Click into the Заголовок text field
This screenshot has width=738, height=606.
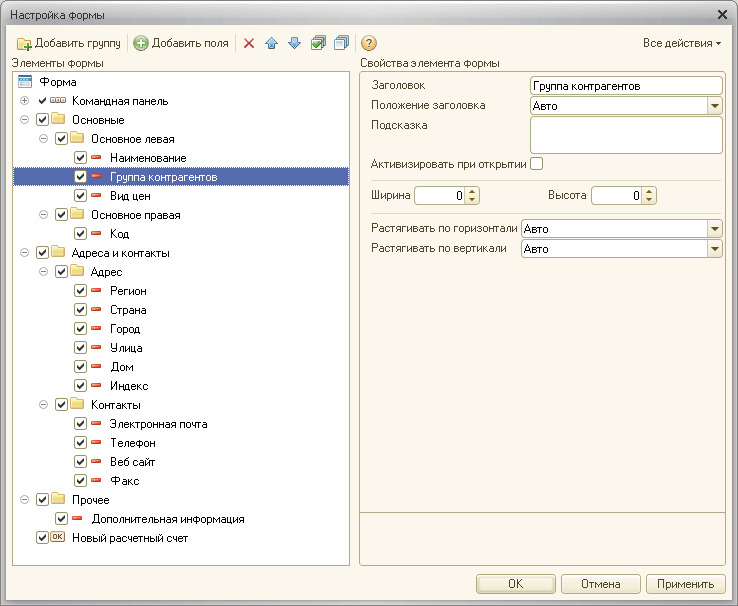point(625,87)
